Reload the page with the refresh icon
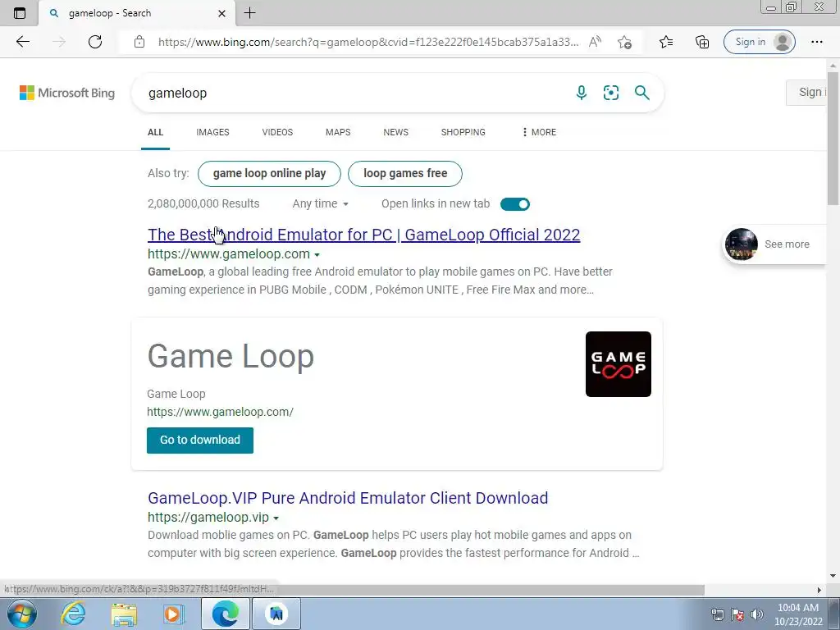 (x=95, y=42)
